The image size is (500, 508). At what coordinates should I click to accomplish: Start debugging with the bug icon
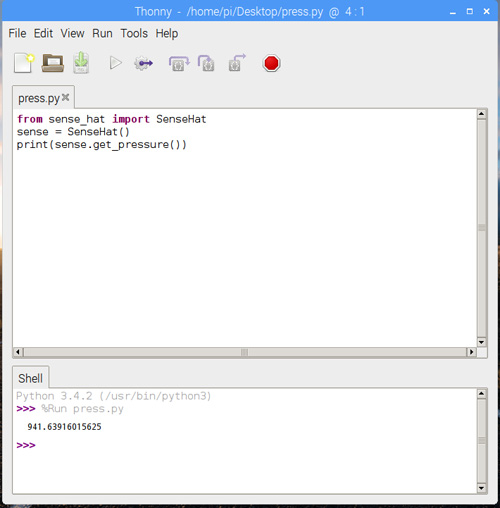[x=144, y=63]
